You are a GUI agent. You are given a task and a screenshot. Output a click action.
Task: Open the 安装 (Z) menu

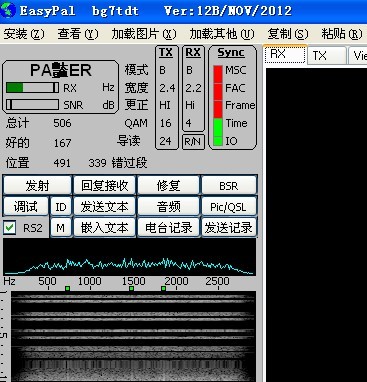tap(24, 34)
